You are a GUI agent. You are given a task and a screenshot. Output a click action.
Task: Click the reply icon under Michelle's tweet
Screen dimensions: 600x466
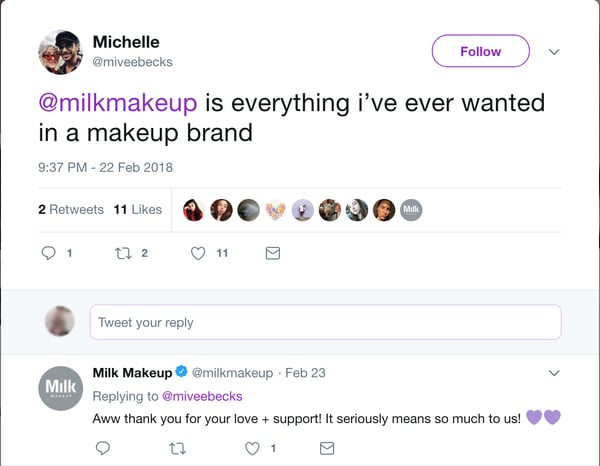tap(49, 254)
